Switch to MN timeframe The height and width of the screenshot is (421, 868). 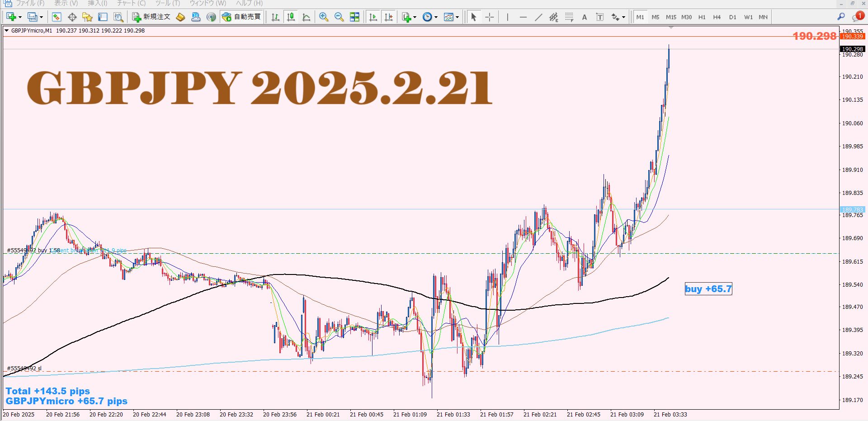pos(763,17)
